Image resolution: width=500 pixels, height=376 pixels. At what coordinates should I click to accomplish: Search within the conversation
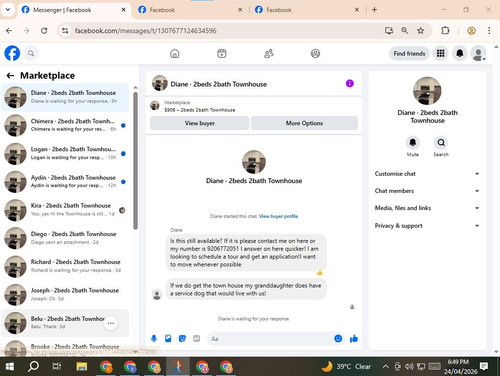click(441, 143)
